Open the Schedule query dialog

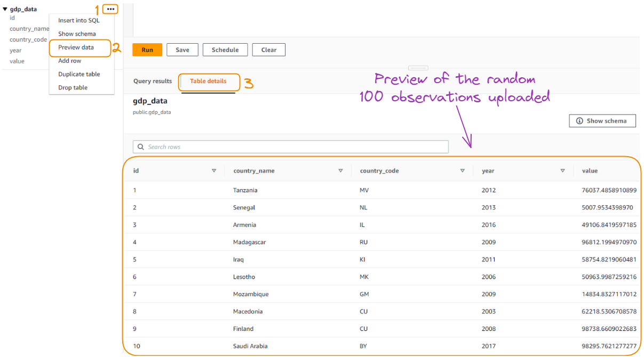tap(225, 50)
